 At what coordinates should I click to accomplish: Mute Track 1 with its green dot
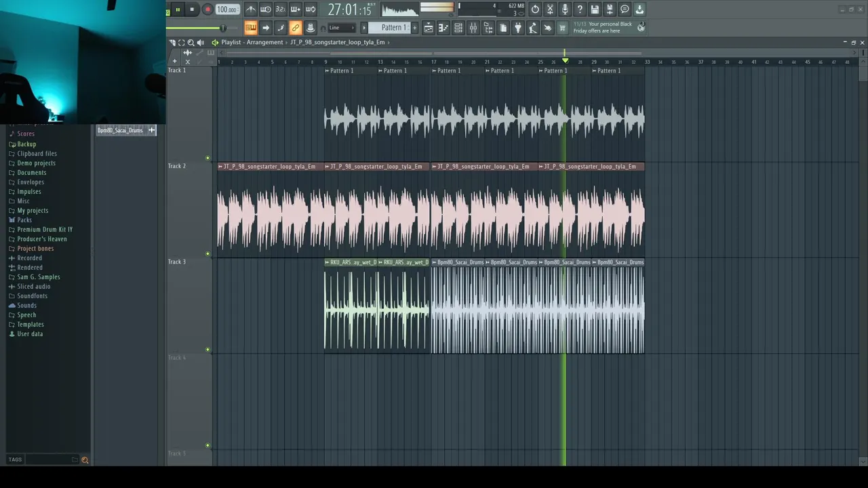click(208, 158)
